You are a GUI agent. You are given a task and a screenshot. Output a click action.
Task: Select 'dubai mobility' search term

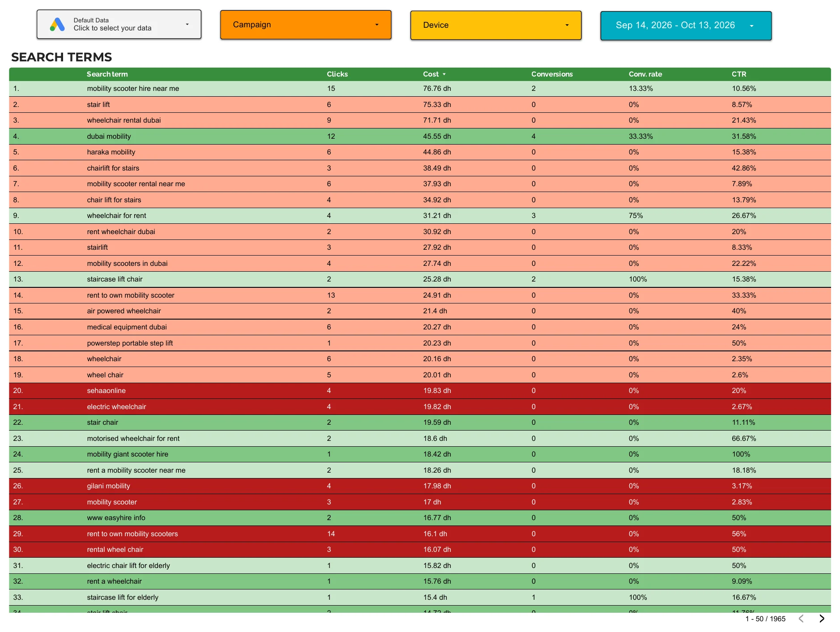[109, 137]
